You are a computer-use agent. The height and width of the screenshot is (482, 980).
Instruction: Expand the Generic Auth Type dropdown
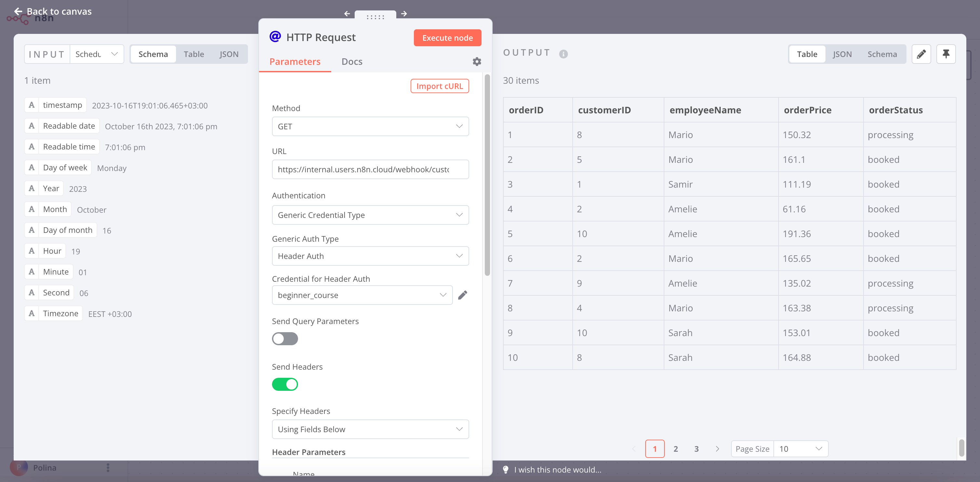pos(370,256)
